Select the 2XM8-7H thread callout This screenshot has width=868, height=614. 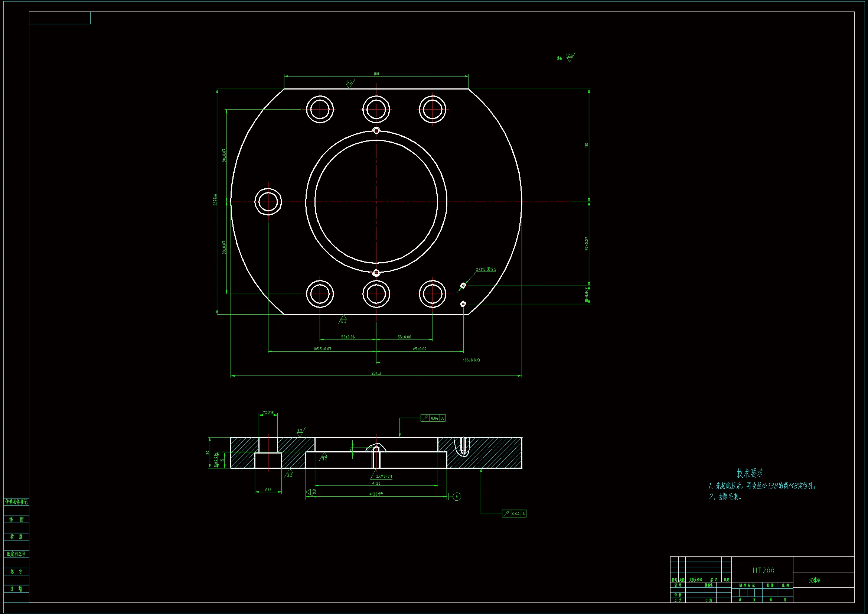384,476
